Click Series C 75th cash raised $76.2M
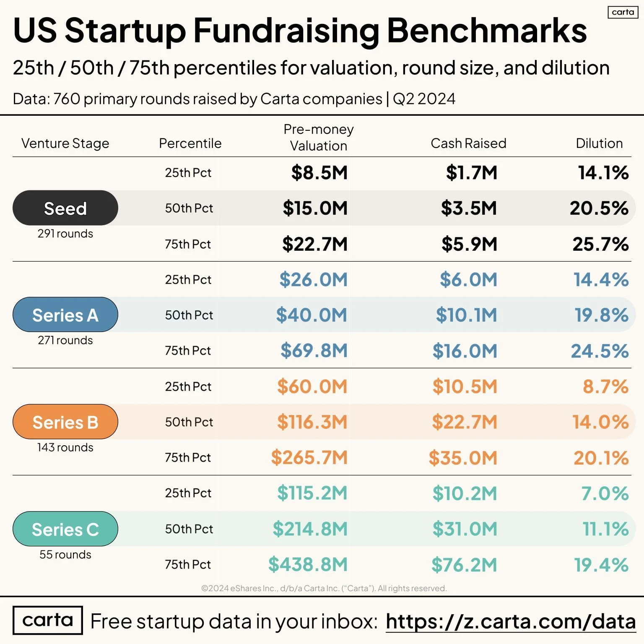The height and width of the screenshot is (644, 644). (464, 565)
